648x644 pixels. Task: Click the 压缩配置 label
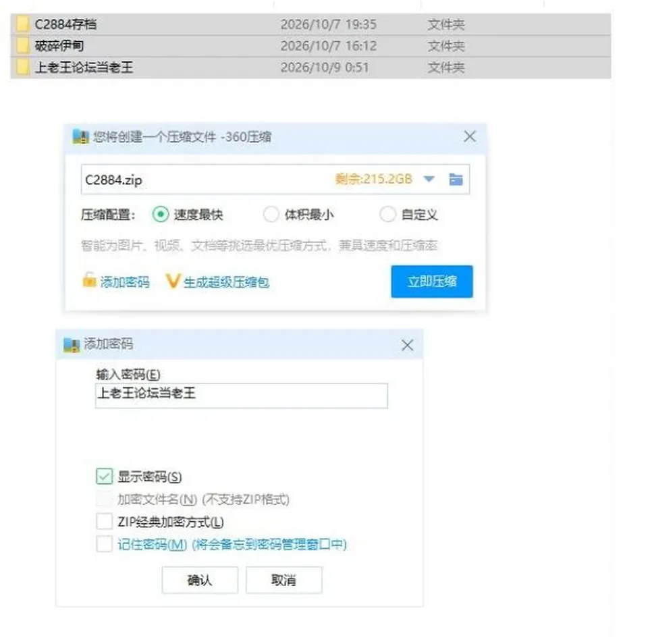click(x=108, y=215)
